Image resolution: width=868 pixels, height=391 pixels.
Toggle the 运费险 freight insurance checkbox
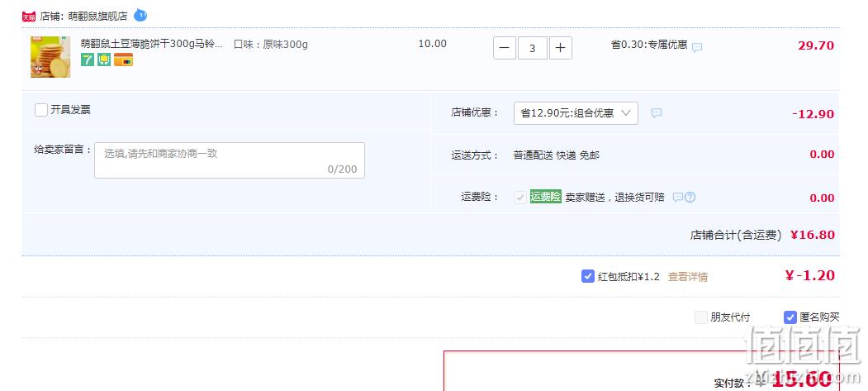(519, 198)
